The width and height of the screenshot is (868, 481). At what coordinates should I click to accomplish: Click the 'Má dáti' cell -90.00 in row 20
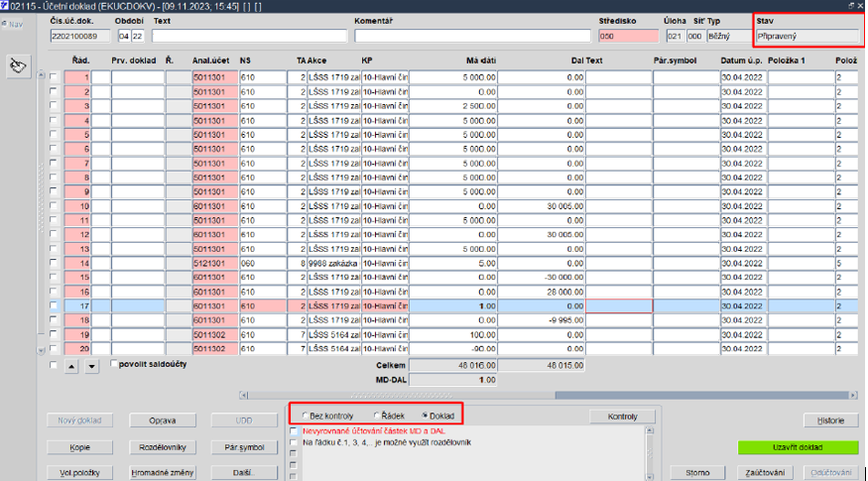(x=452, y=349)
